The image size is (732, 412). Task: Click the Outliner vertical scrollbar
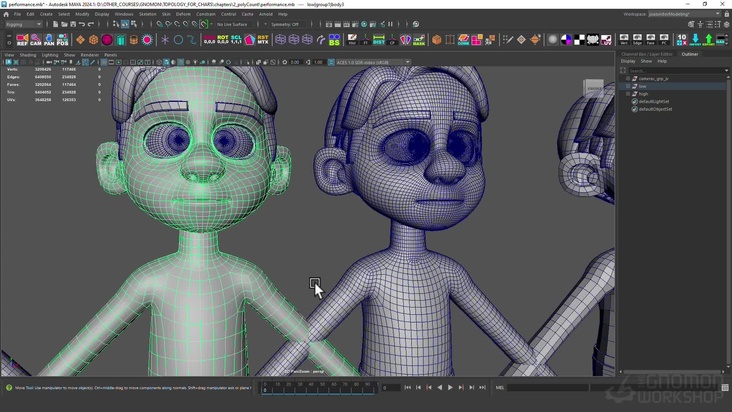pos(729,222)
